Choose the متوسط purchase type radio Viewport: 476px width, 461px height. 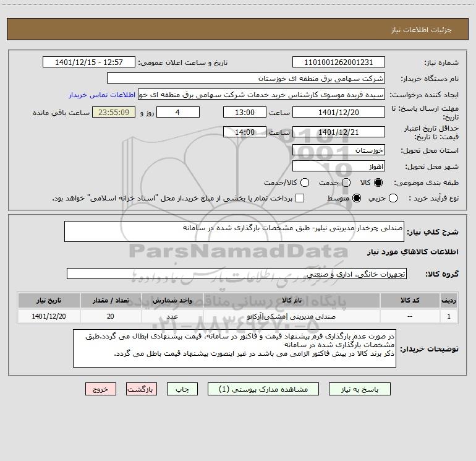(357, 199)
